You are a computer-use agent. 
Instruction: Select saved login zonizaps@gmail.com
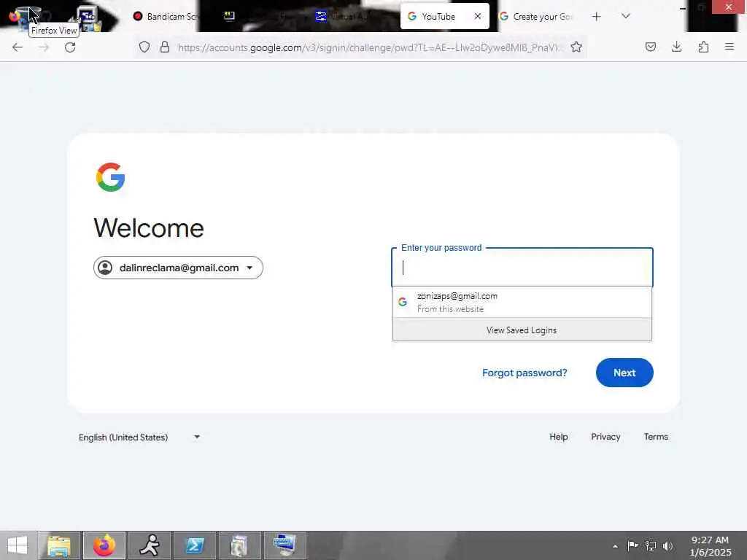pos(522,302)
